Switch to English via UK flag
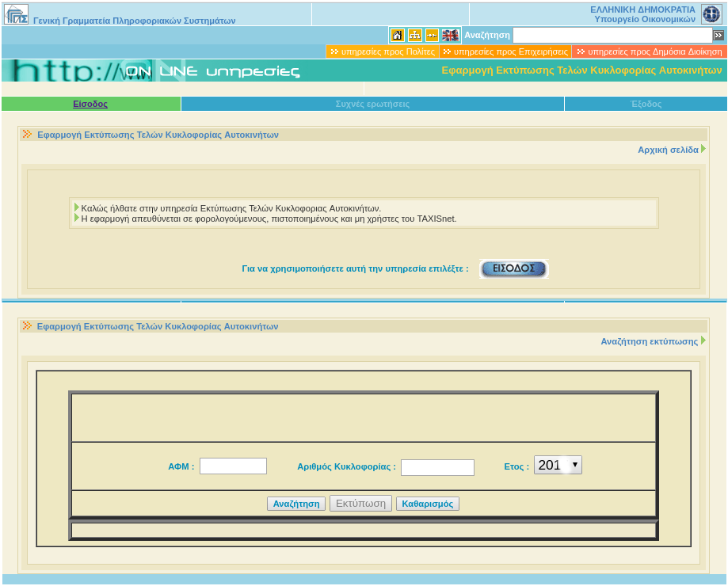Screen dimensions: 728x586 (451, 36)
